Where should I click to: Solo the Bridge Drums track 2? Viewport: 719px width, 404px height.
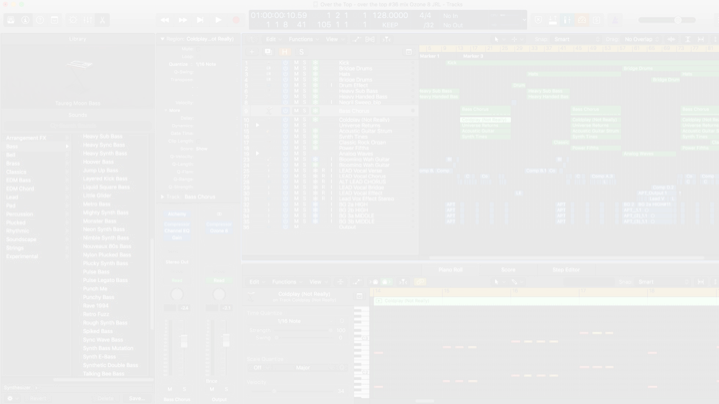point(304,68)
